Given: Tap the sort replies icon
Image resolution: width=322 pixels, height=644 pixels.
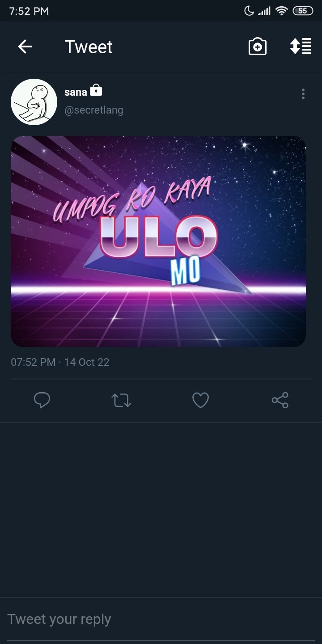Looking at the screenshot, I should tap(301, 47).
